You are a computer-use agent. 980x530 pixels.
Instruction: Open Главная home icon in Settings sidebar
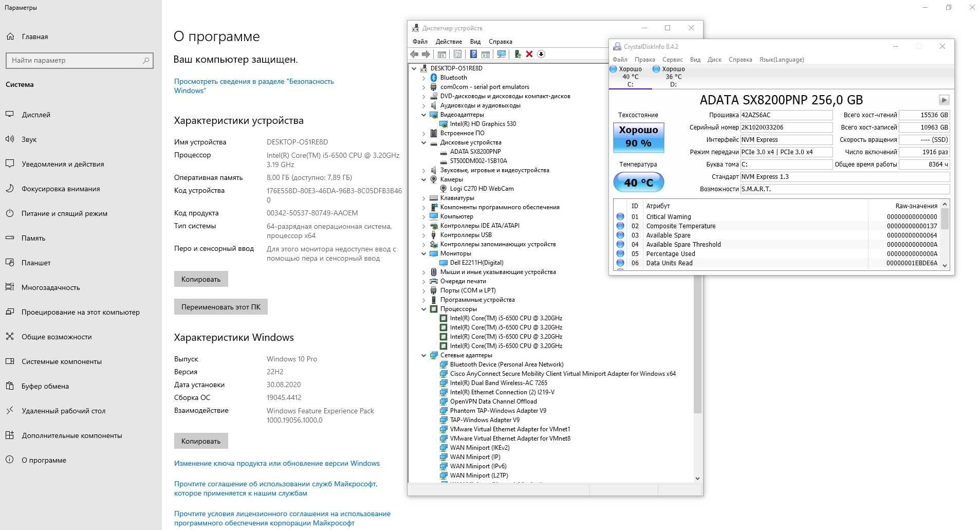[x=10, y=36]
